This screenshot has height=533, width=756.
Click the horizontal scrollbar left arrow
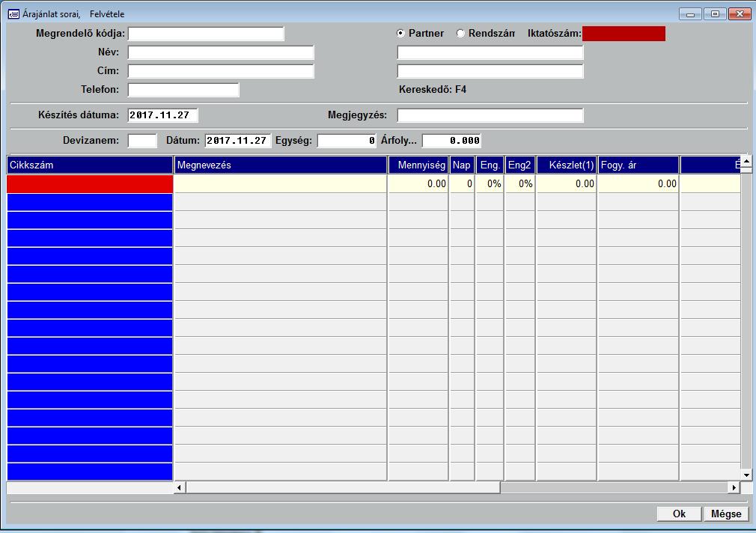click(180, 487)
